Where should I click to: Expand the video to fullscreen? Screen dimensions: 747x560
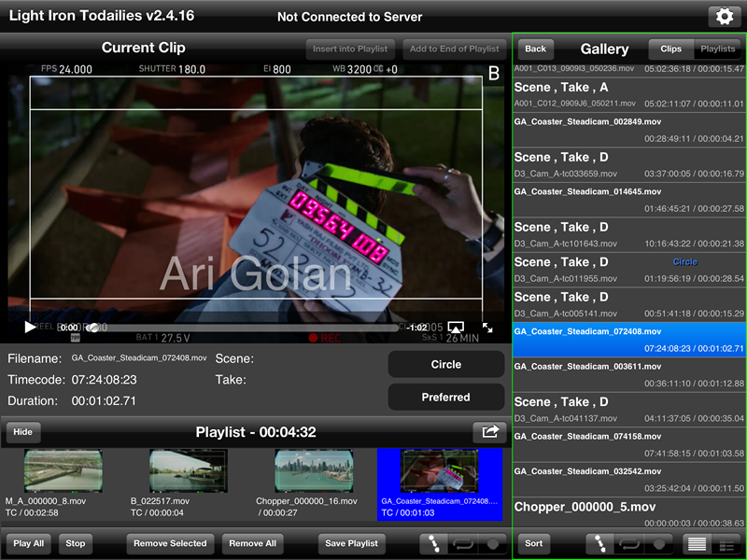pos(487,328)
